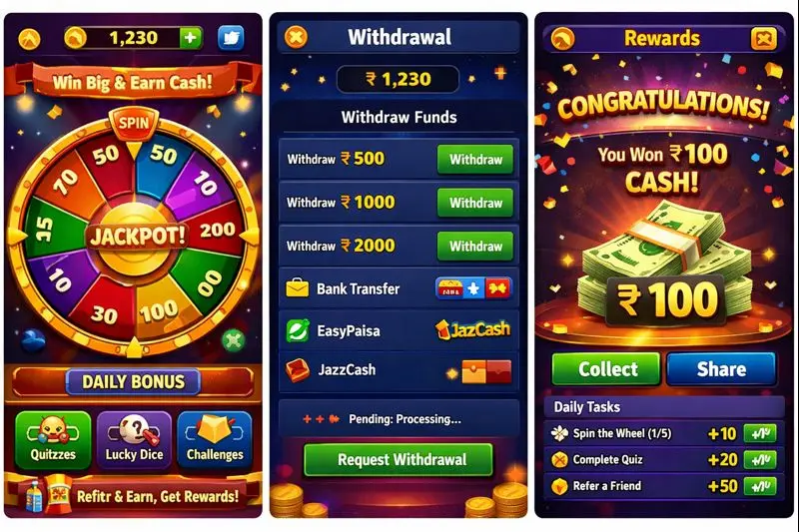The height and width of the screenshot is (532, 799).
Task: Claim the Refer a Friend +50 task
Action: 760,486
